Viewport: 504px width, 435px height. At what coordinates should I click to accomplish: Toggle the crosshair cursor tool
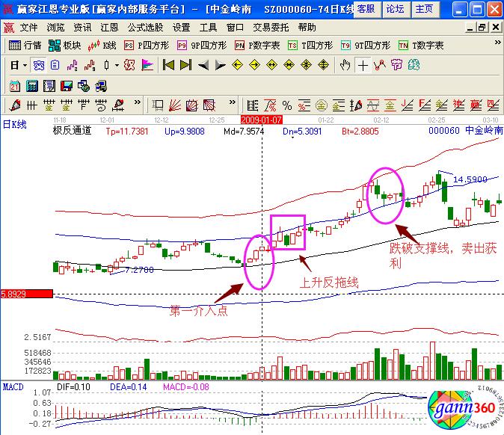pos(363,65)
